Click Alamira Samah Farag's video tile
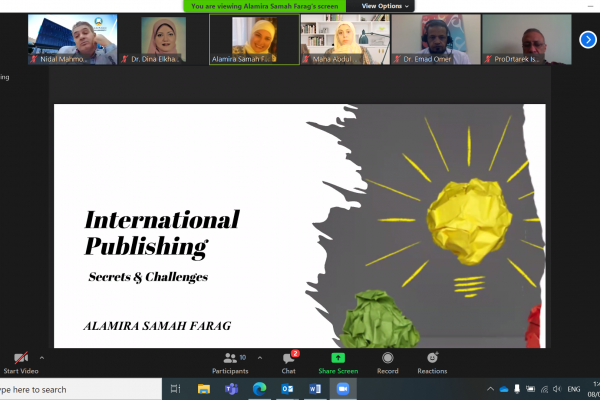 tap(254, 39)
